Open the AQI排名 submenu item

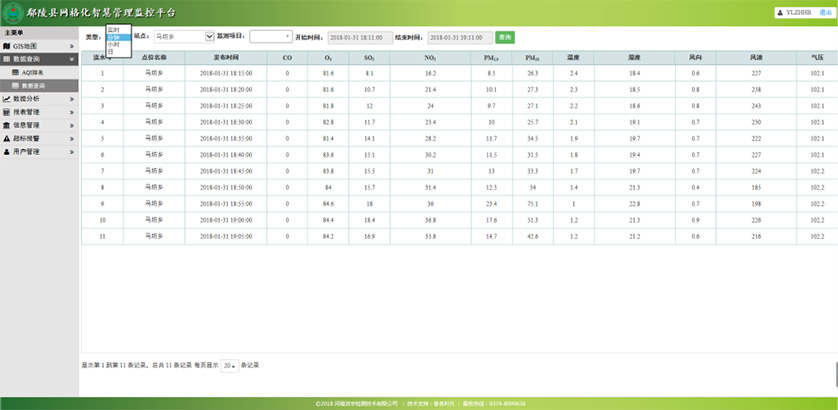tap(39, 72)
